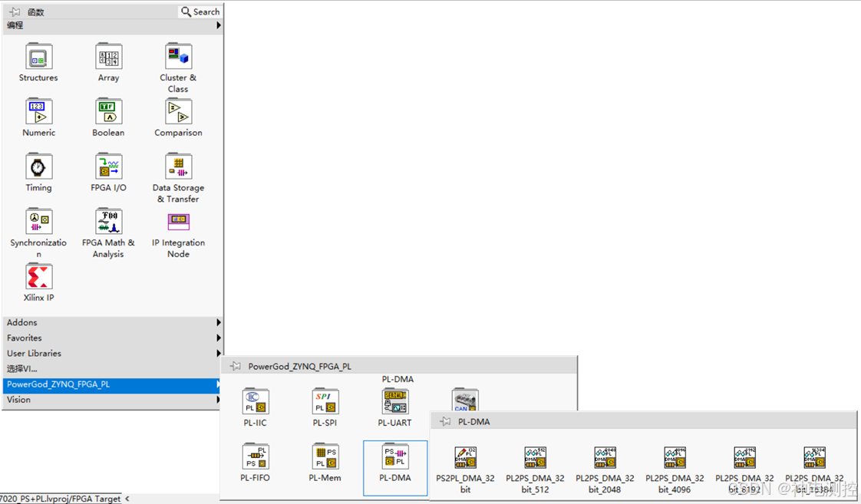861x504 pixels.
Task: Open the PL-SPI subpalette
Action: point(325,402)
